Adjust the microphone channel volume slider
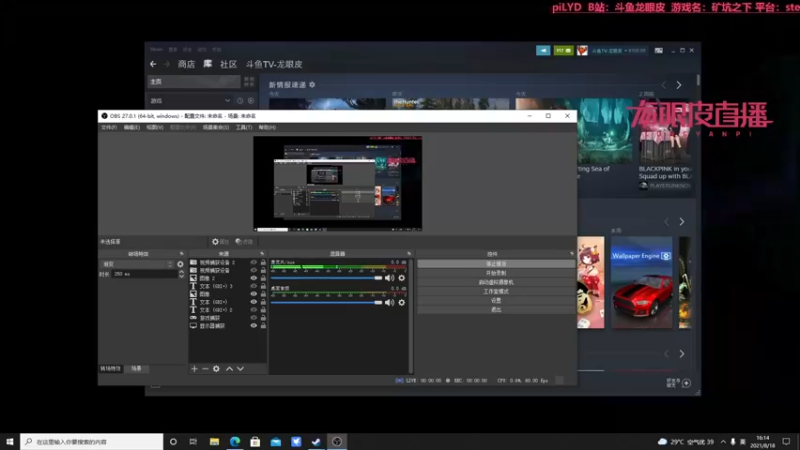The width and height of the screenshot is (800, 450). tap(327, 278)
